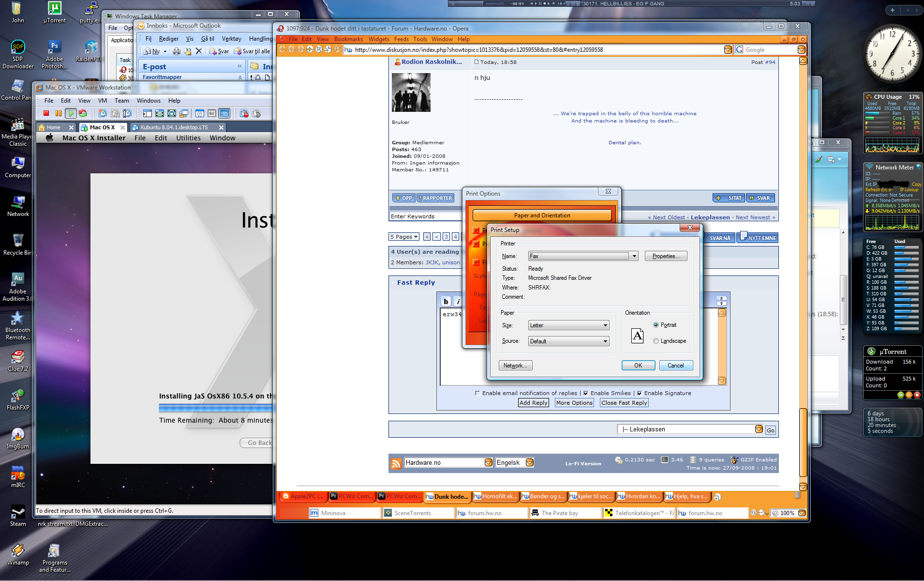The width and height of the screenshot is (924, 581).
Task: Click Cancel in the Print Setup dialog
Action: pos(676,366)
